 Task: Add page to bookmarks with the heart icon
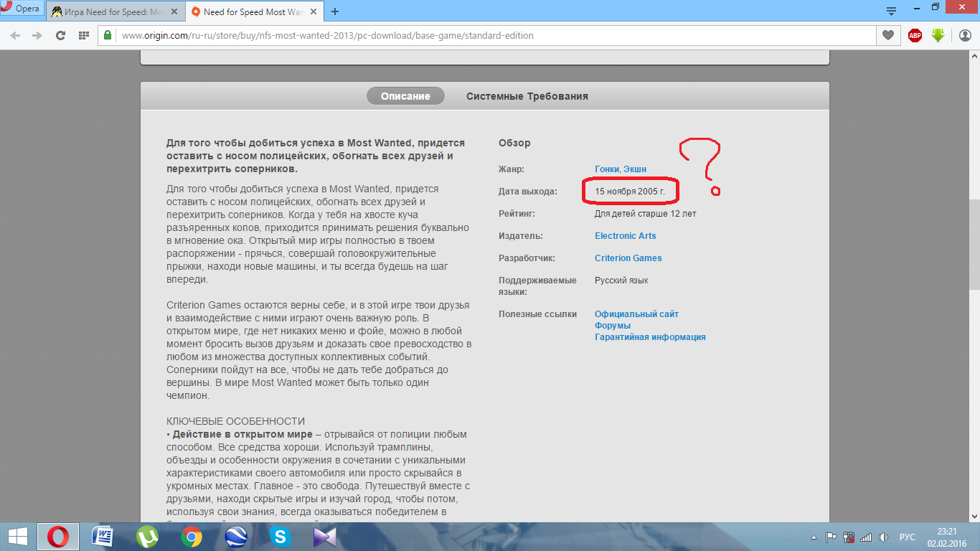(x=888, y=35)
